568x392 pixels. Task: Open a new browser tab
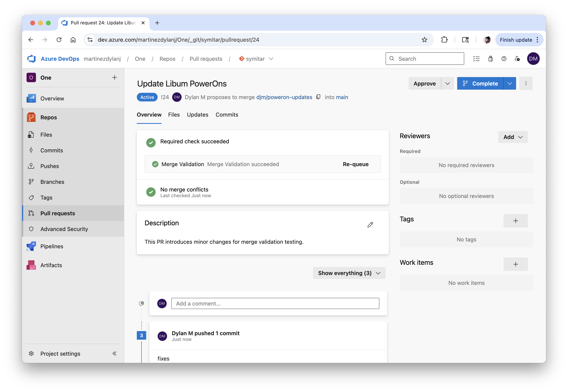click(x=157, y=23)
